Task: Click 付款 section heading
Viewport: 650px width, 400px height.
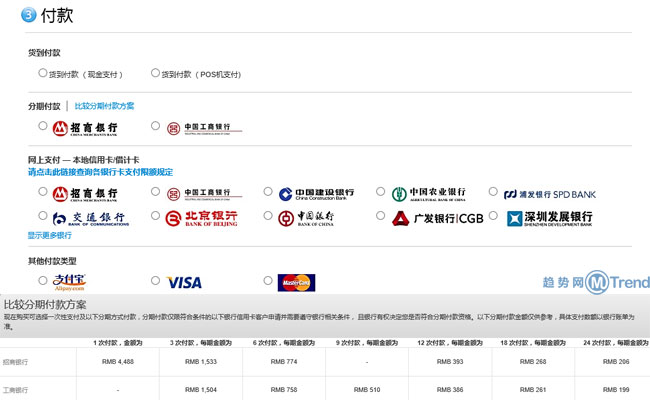Action: click(57, 15)
